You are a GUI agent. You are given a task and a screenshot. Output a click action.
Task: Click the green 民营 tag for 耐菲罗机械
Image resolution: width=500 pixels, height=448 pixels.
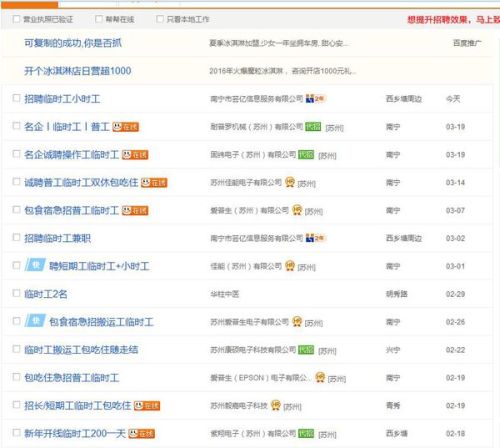pyautogui.click(x=313, y=127)
